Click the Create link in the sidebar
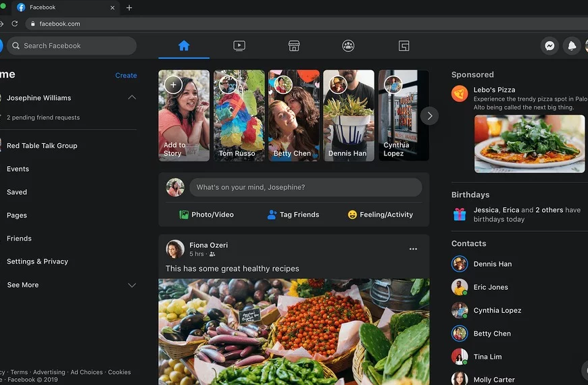 click(126, 76)
